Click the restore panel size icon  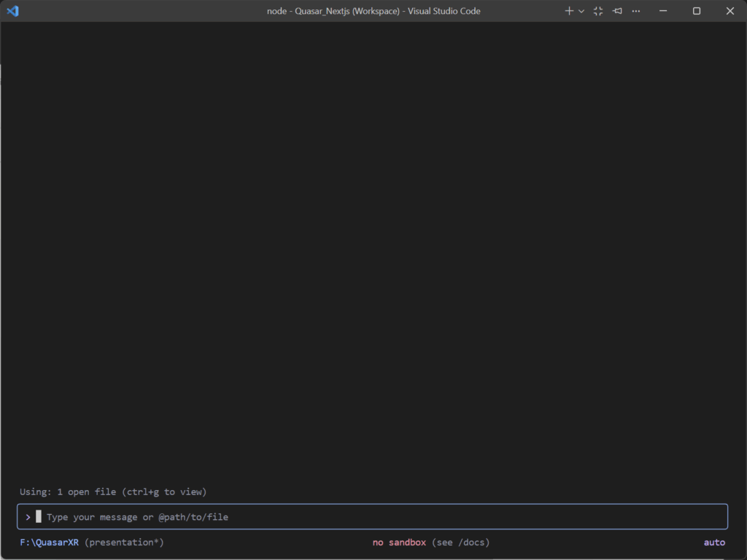click(x=598, y=11)
